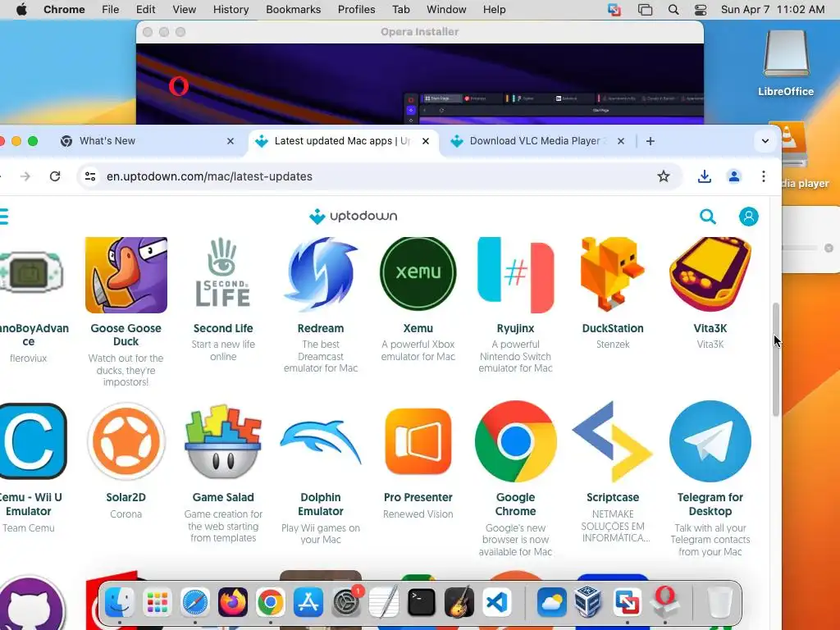The height and width of the screenshot is (630, 840).
Task: Reload the page with the refresh icon
Action: (55, 176)
